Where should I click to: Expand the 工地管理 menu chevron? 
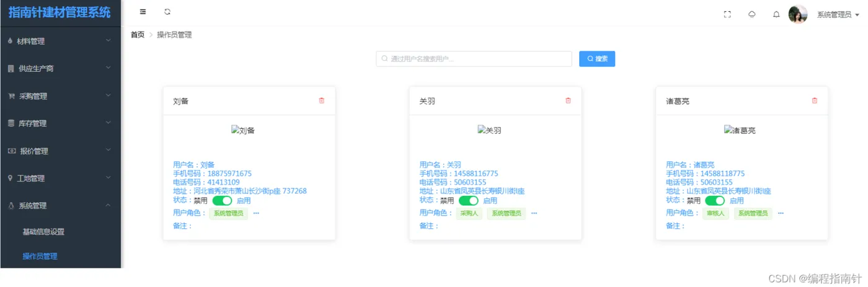(x=108, y=178)
